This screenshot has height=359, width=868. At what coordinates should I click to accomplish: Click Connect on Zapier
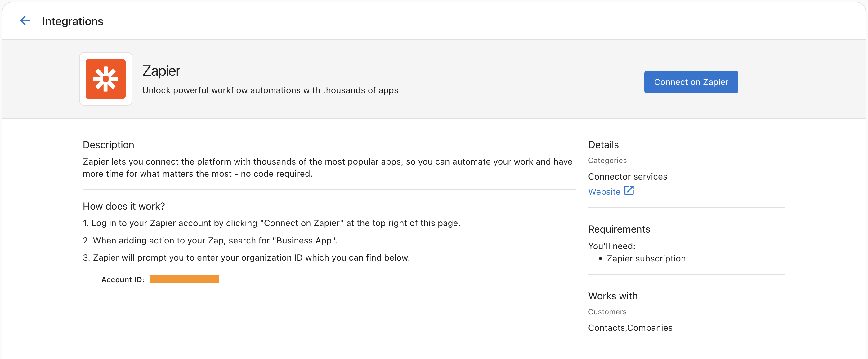click(x=691, y=82)
